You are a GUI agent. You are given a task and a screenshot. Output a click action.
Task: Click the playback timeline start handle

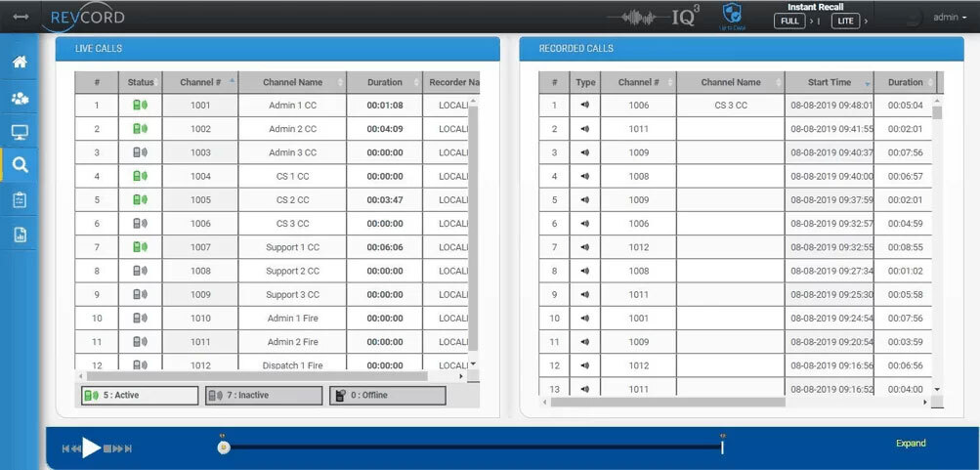click(224, 448)
